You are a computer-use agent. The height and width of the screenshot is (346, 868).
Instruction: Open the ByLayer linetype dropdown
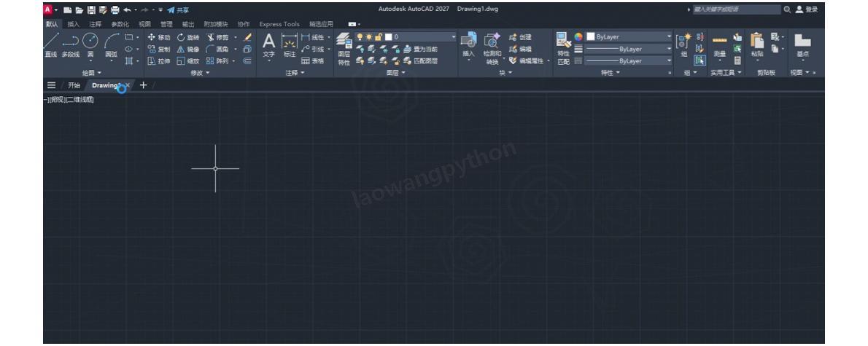629,60
